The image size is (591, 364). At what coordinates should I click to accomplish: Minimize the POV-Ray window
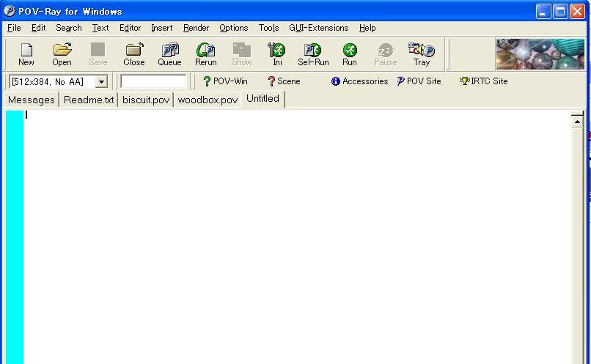543,11
